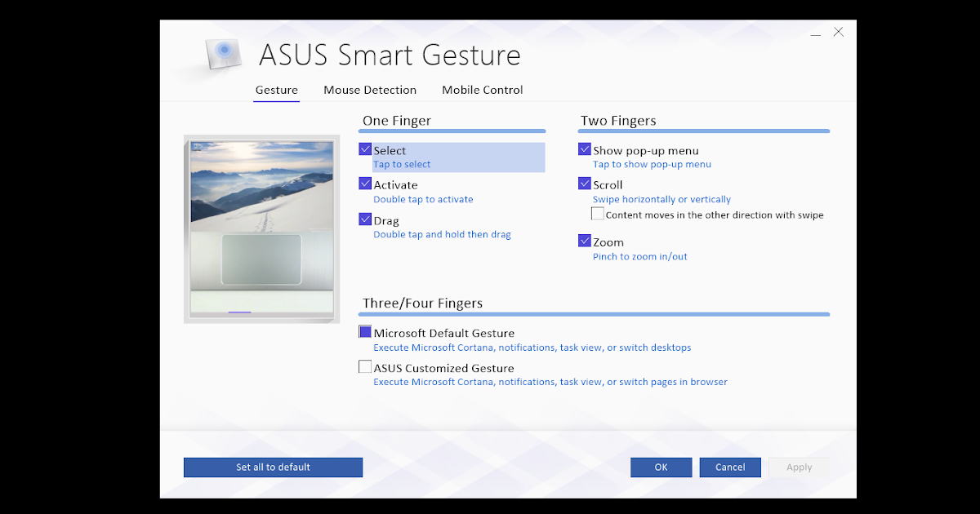Click the Apply button
The width and height of the screenshot is (980, 514).
799,467
